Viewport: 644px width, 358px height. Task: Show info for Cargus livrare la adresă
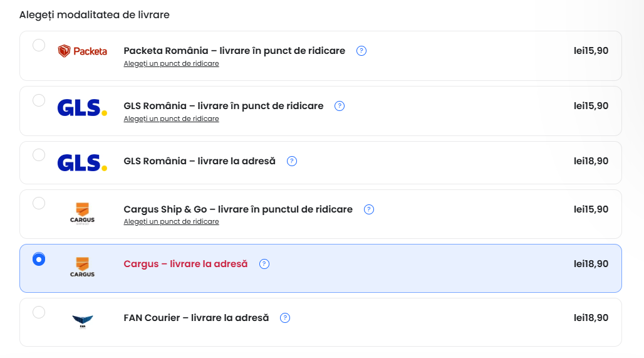point(264,264)
